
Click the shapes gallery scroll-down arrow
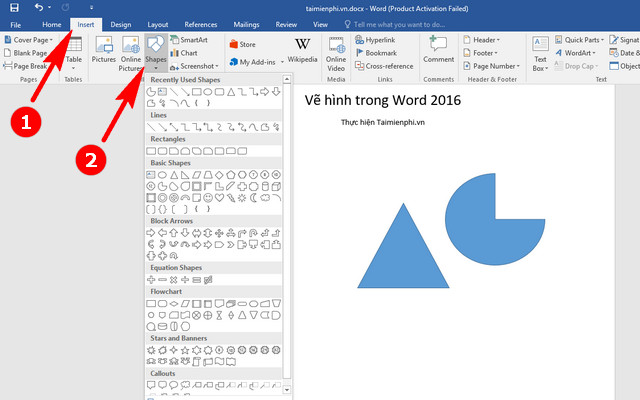click(x=287, y=390)
